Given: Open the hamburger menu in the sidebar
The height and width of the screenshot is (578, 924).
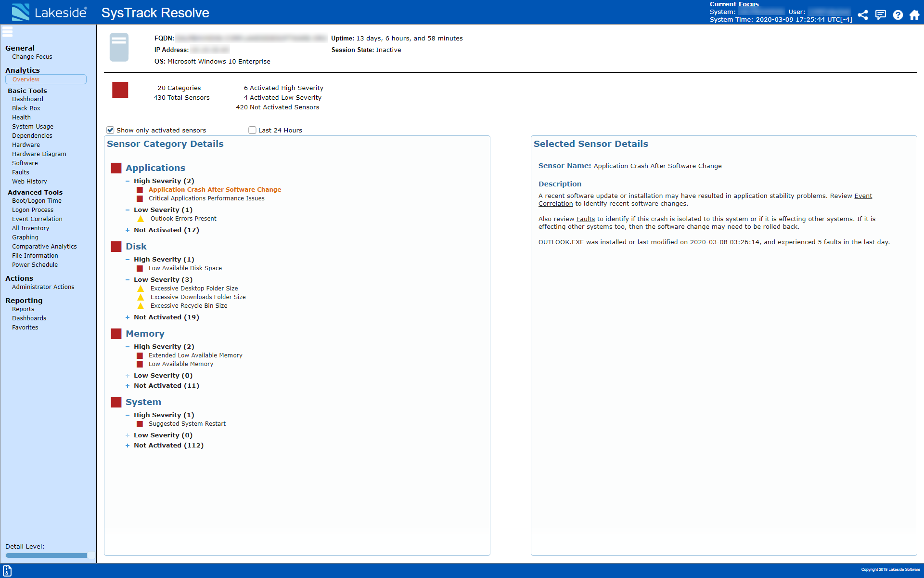Looking at the screenshot, I should point(7,32).
